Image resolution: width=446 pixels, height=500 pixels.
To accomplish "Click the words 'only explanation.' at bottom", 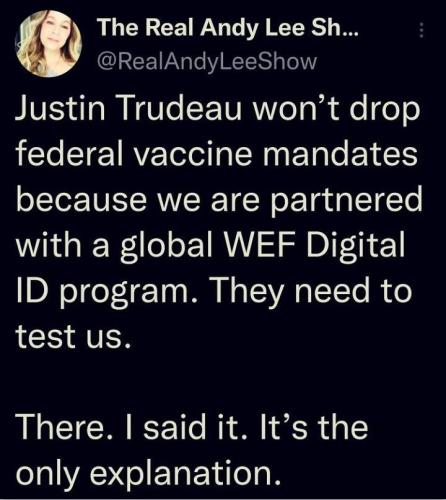I will 148,473.
